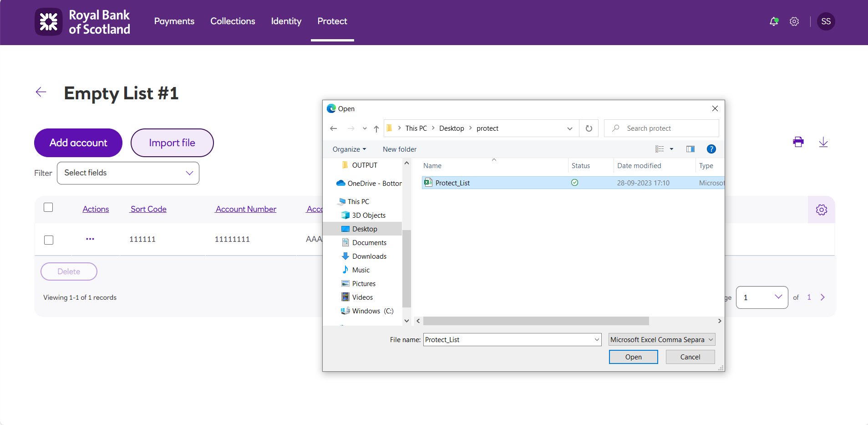The image size is (868, 425).
Task: Print the list with printer icon
Action: [798, 142]
